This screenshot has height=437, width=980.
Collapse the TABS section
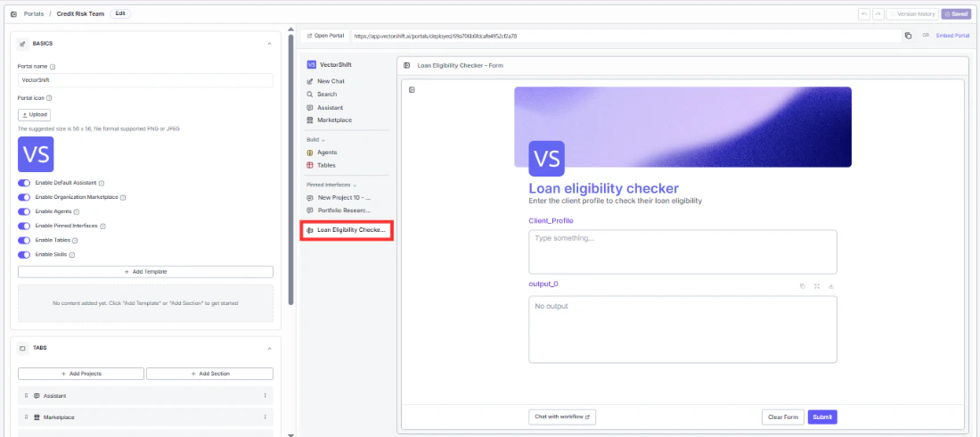(x=269, y=348)
